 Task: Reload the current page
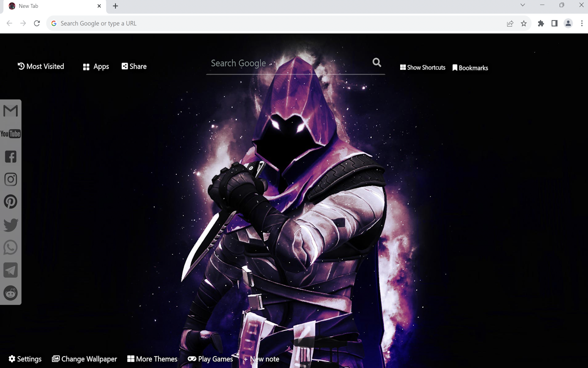[x=37, y=23]
